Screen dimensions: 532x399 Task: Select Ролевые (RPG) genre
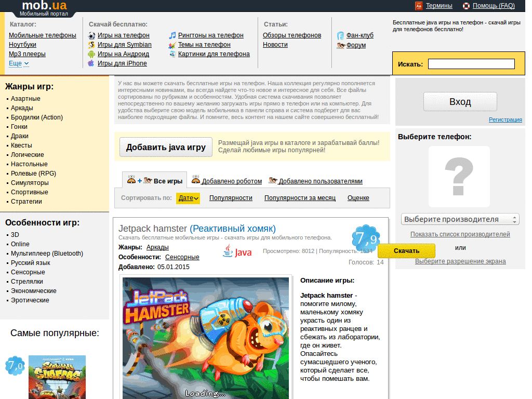tap(33, 174)
